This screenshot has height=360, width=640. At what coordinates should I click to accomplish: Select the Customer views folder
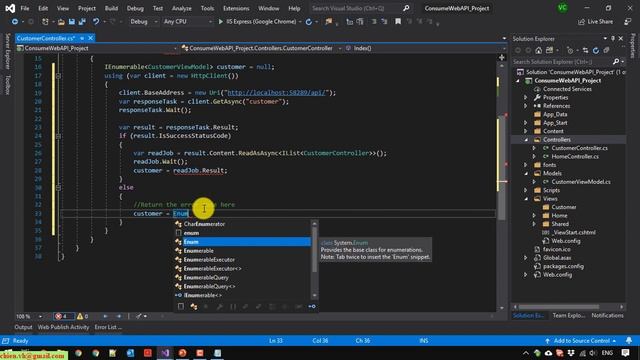(564, 207)
